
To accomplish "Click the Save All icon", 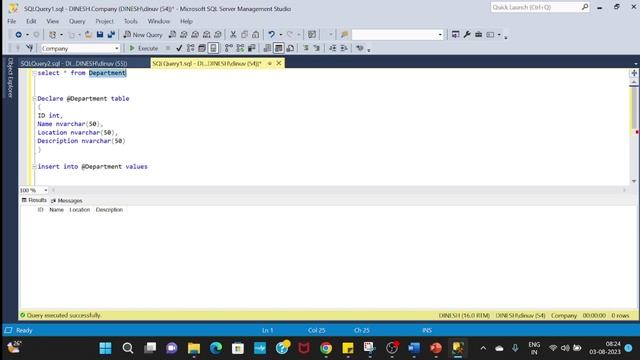I will [x=111, y=35].
